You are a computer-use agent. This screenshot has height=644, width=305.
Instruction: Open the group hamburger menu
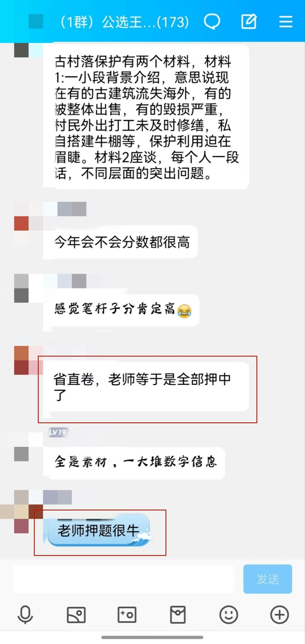point(286,21)
